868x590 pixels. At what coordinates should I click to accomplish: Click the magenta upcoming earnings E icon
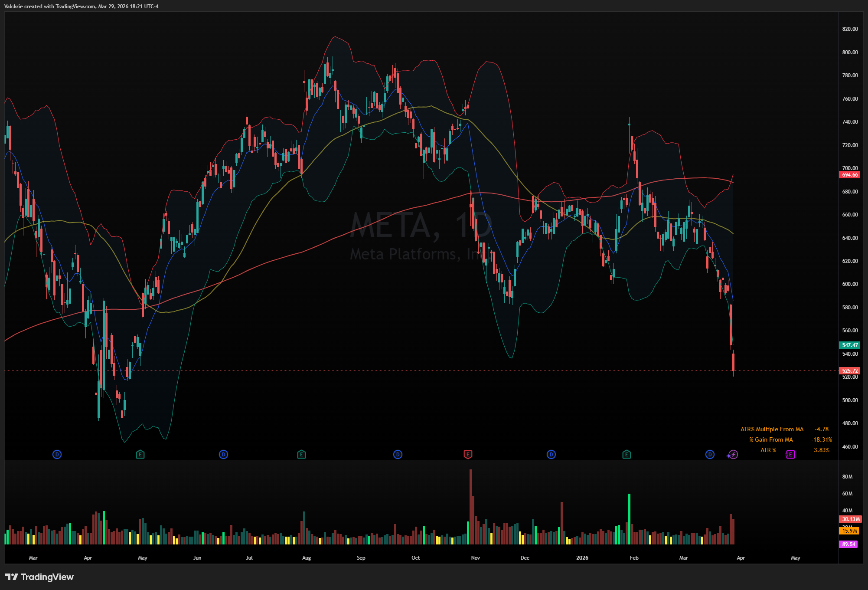pyautogui.click(x=790, y=455)
